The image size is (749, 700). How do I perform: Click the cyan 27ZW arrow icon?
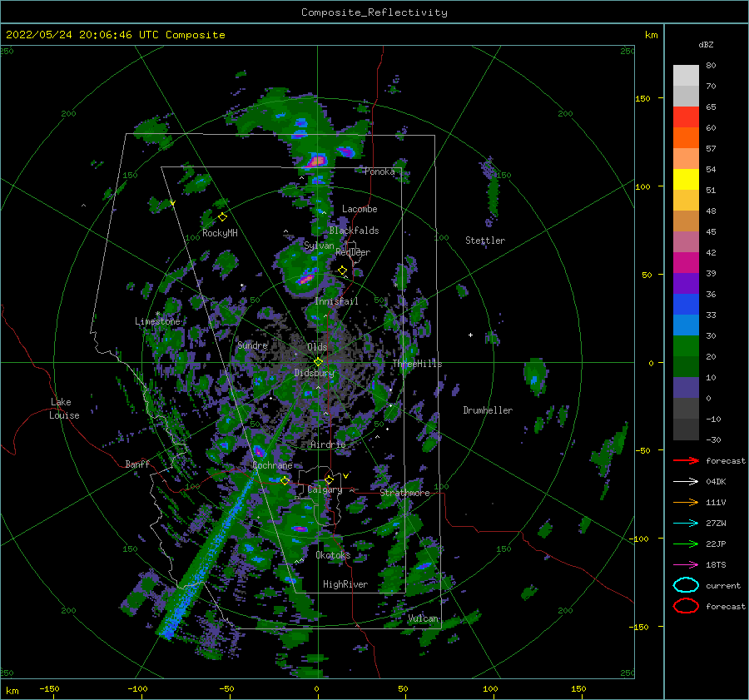tap(686, 524)
